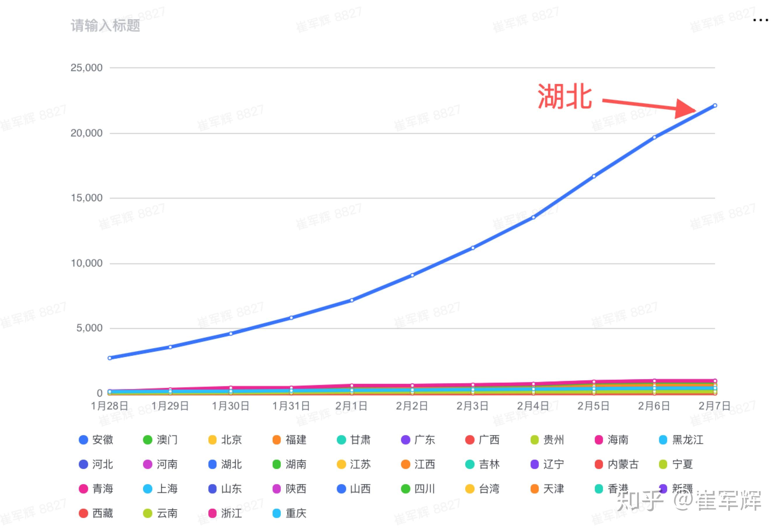Click the 20,000 y-axis label
This screenshot has height=532, width=781.
pyautogui.click(x=86, y=133)
